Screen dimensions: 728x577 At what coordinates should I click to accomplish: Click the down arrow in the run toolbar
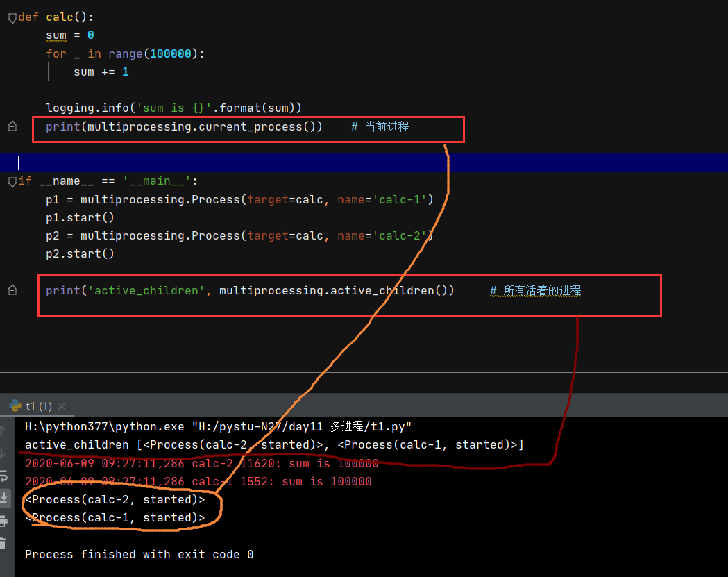pyautogui.click(x=3, y=453)
